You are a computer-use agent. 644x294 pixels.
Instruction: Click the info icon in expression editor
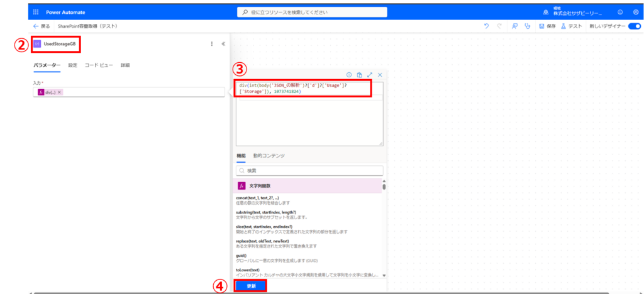click(x=348, y=74)
